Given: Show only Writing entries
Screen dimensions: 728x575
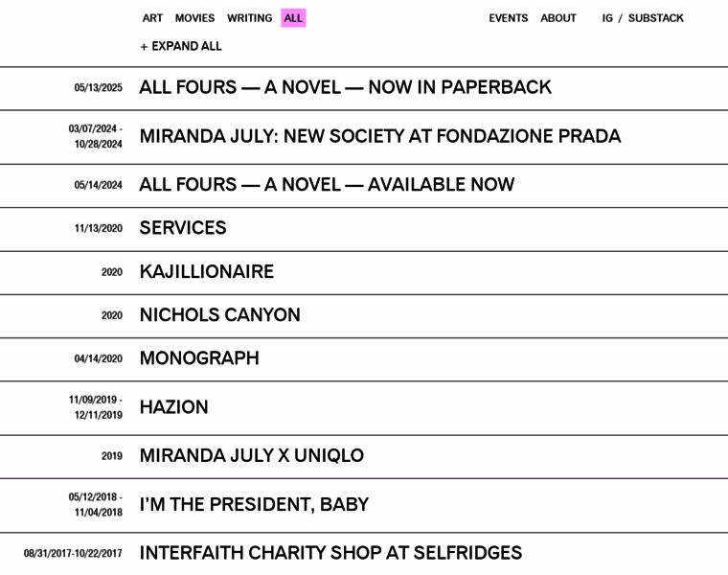Looking at the screenshot, I should (249, 18).
